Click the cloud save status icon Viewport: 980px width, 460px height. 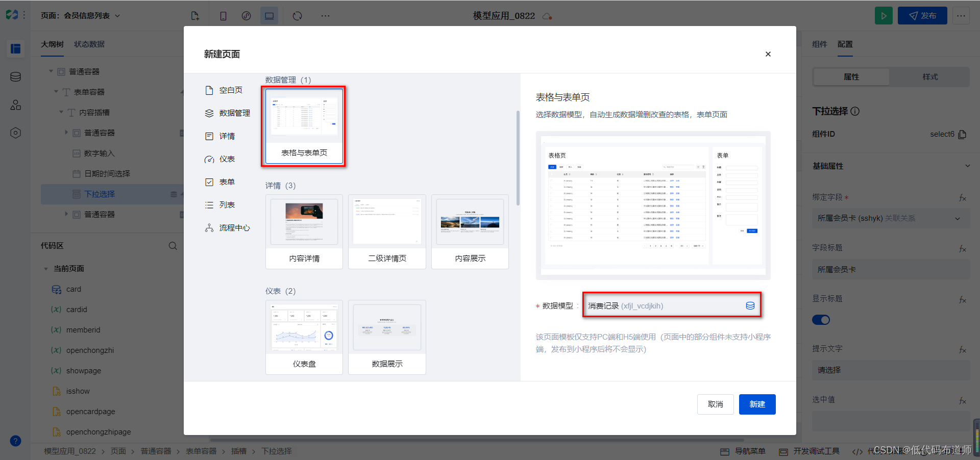pyautogui.click(x=547, y=16)
